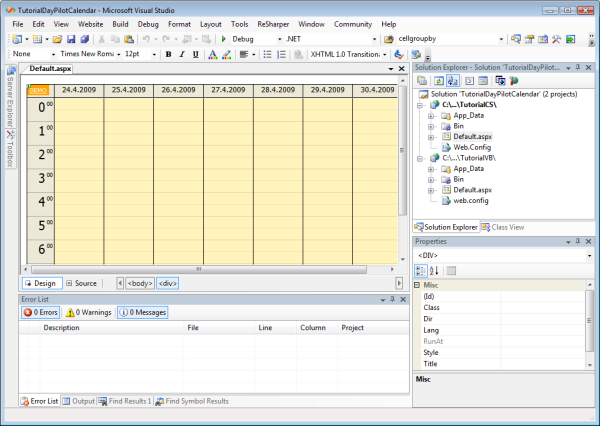Click the Nest Related Files icon
The width and height of the screenshot is (600, 426).
453,81
